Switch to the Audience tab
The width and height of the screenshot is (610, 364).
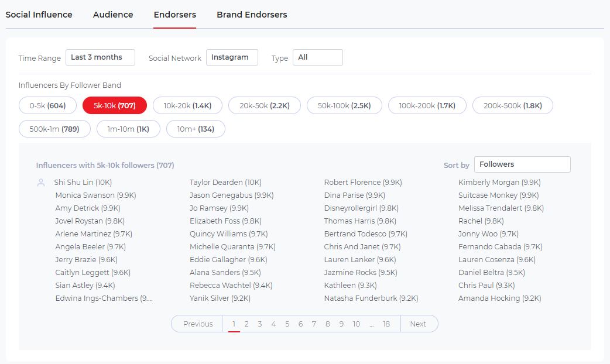click(113, 15)
